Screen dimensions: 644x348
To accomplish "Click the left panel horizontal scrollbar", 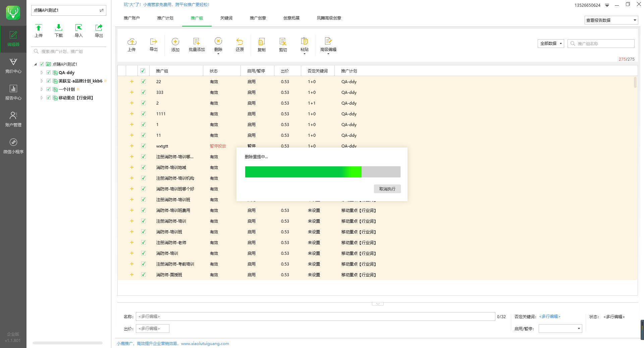I will pyautogui.click(x=67, y=343).
